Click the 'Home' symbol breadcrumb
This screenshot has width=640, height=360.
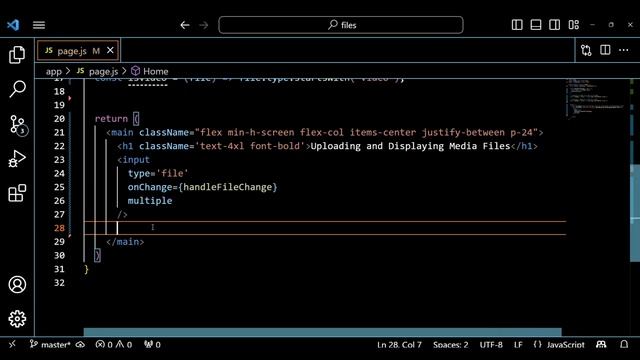tap(150, 71)
